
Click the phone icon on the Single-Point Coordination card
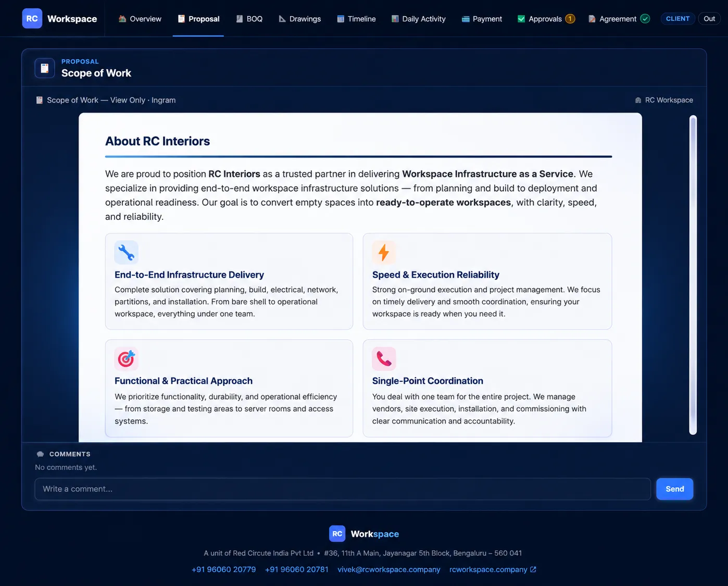point(384,358)
